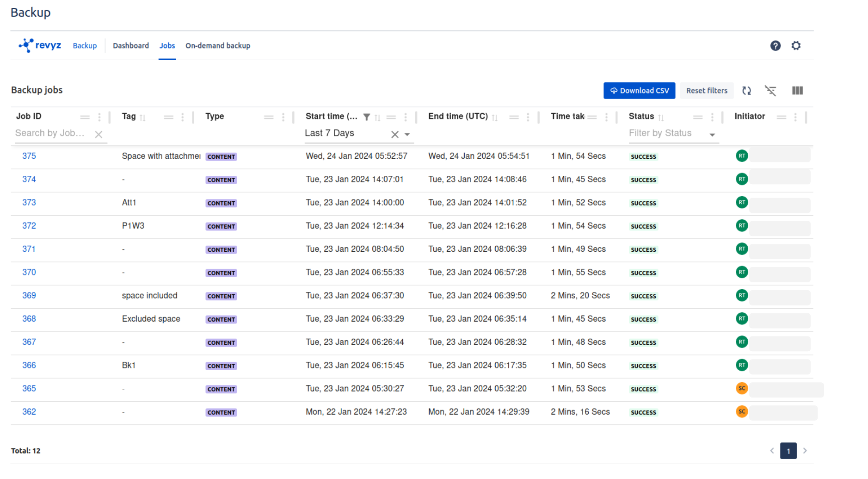Screen dimensions: 868x479
Task: Open Time taken column options menu
Action: coord(606,117)
